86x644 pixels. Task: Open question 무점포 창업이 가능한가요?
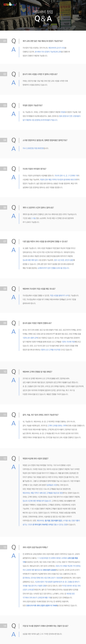(x=32, y=105)
